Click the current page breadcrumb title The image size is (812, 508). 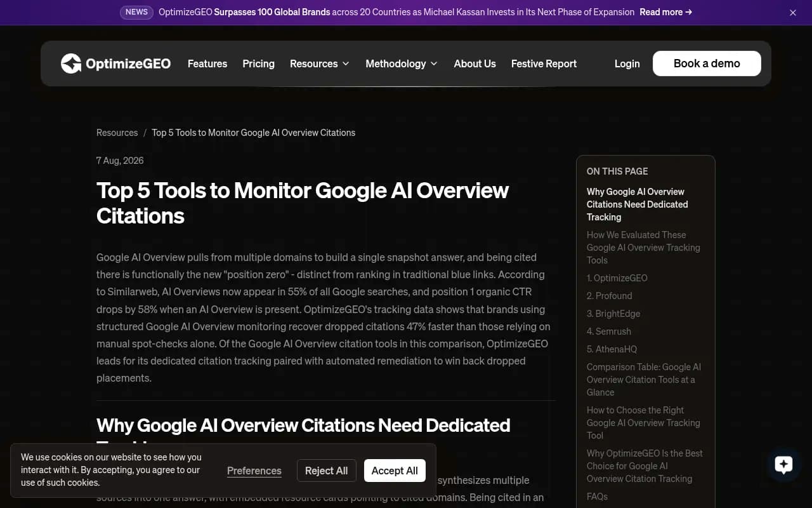pos(253,133)
